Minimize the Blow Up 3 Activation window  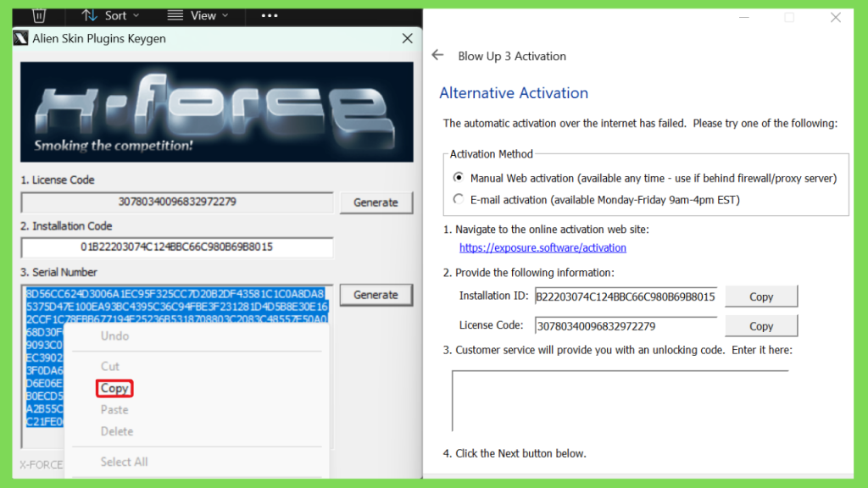coord(744,18)
